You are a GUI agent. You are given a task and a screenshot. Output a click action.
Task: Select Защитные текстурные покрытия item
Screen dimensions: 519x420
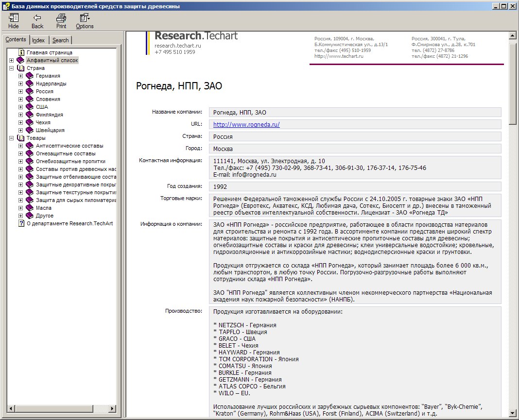76,192
